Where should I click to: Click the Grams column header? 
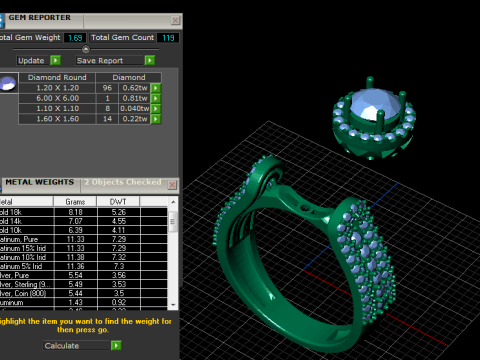[75, 202]
